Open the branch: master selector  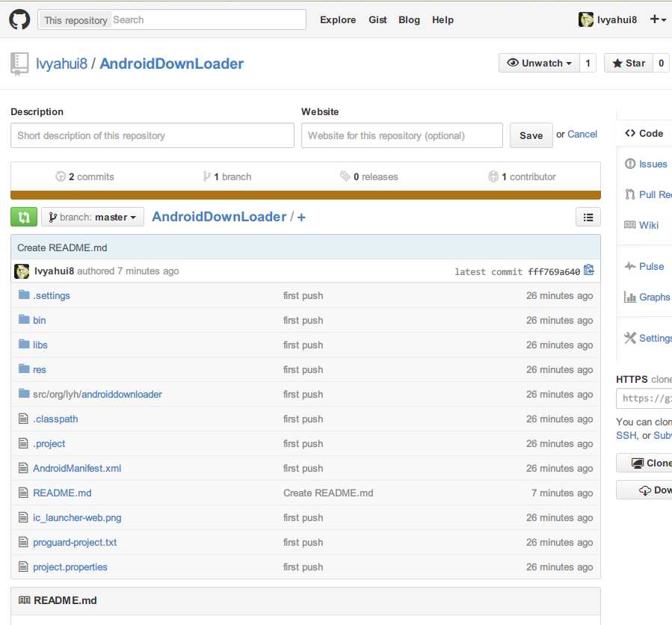click(93, 217)
